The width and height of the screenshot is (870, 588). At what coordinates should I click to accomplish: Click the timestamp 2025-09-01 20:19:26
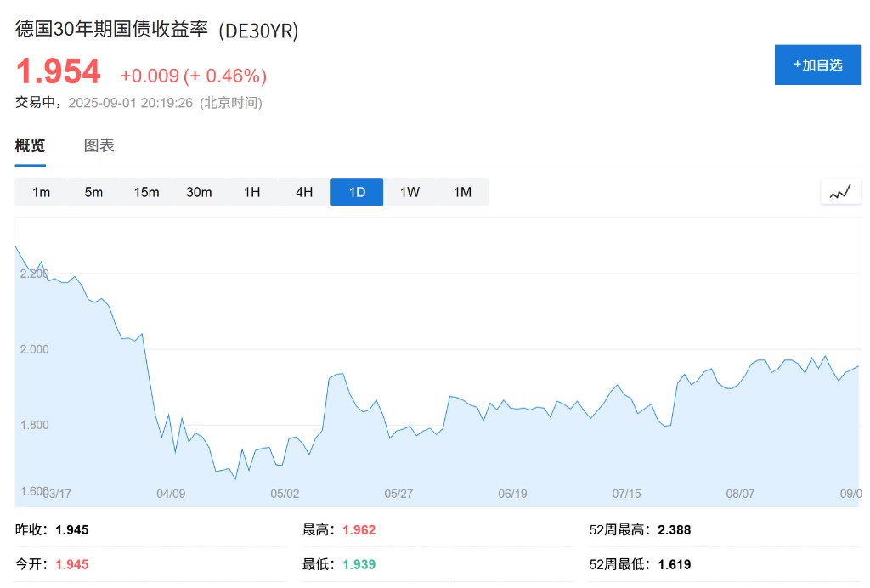click(x=130, y=103)
